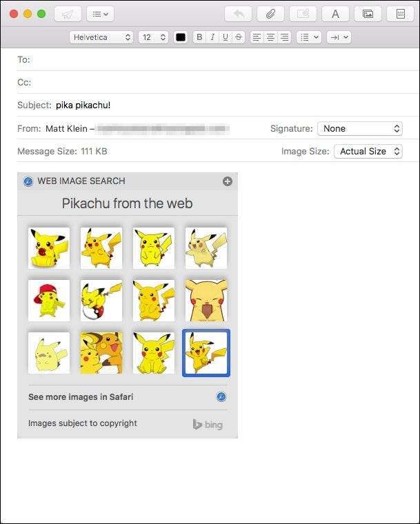Viewport: 420px width, 524px height.
Task: Open the fonts panel with A icon
Action: point(335,14)
